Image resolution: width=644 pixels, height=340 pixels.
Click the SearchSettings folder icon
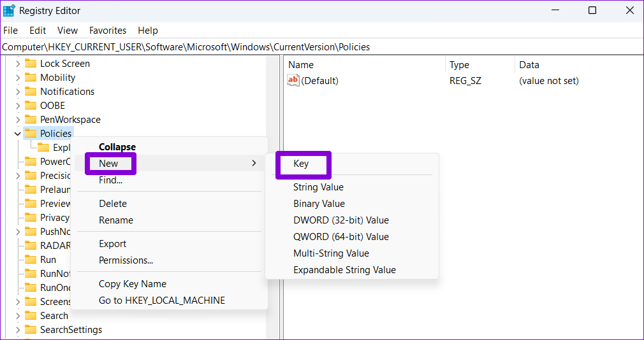click(31, 330)
